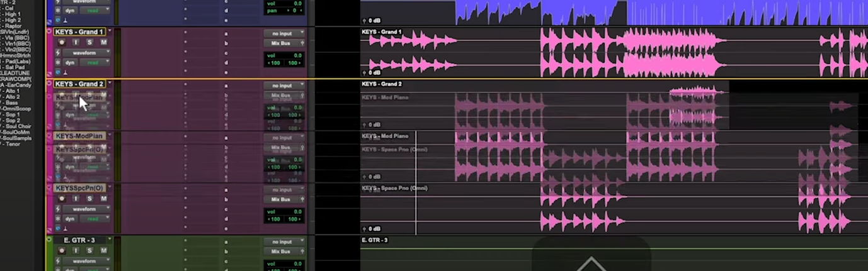The height and width of the screenshot is (271, 868).
Task: Click the vol field of KEYSSpcPn(O)
Action: pyautogui.click(x=284, y=212)
